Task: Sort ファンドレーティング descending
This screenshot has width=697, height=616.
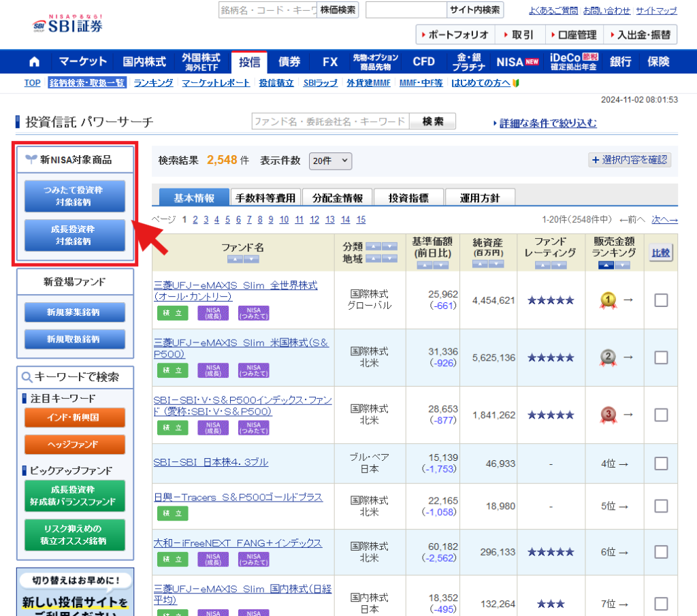Action: pos(560,265)
